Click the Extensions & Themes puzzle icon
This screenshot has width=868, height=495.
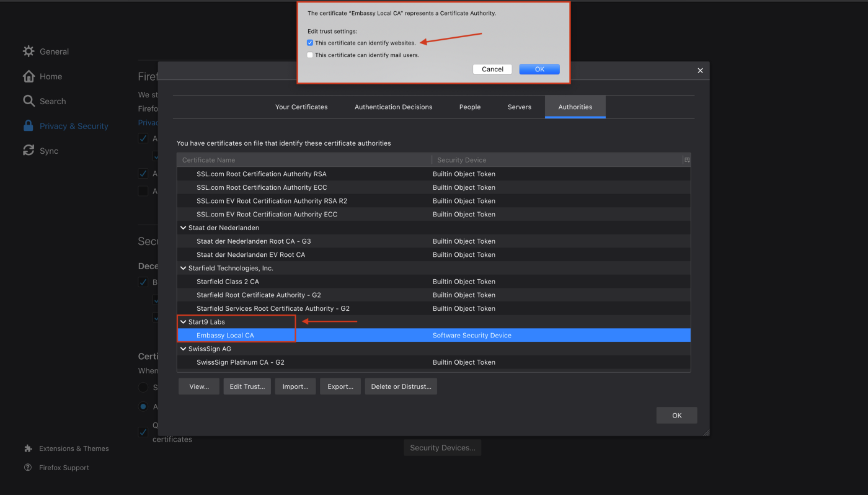tap(28, 448)
